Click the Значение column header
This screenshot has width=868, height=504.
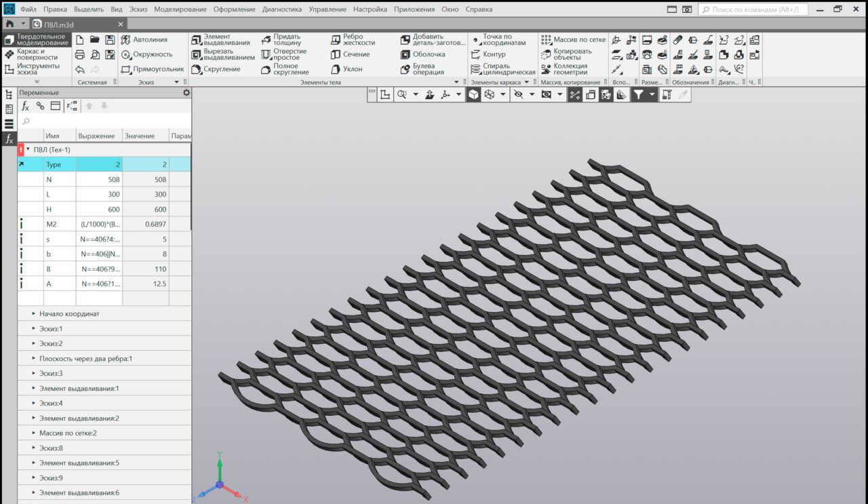pyautogui.click(x=140, y=136)
